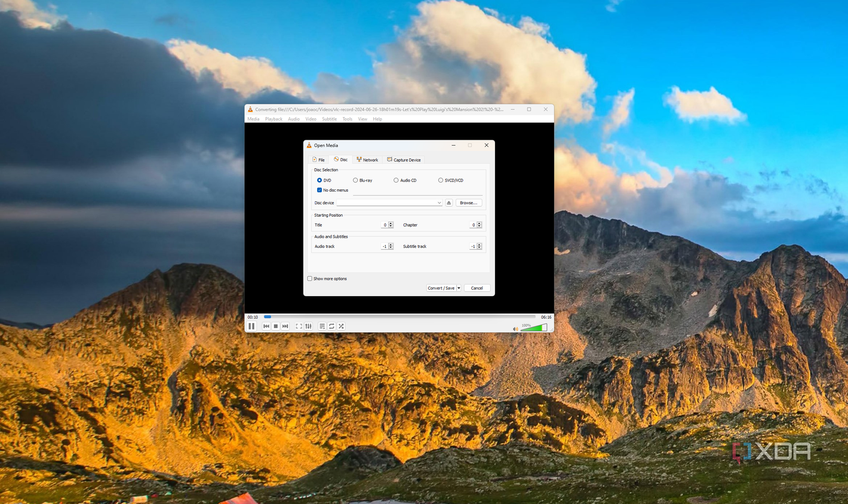
Task: Decrease the Audio track value
Action: click(x=391, y=248)
